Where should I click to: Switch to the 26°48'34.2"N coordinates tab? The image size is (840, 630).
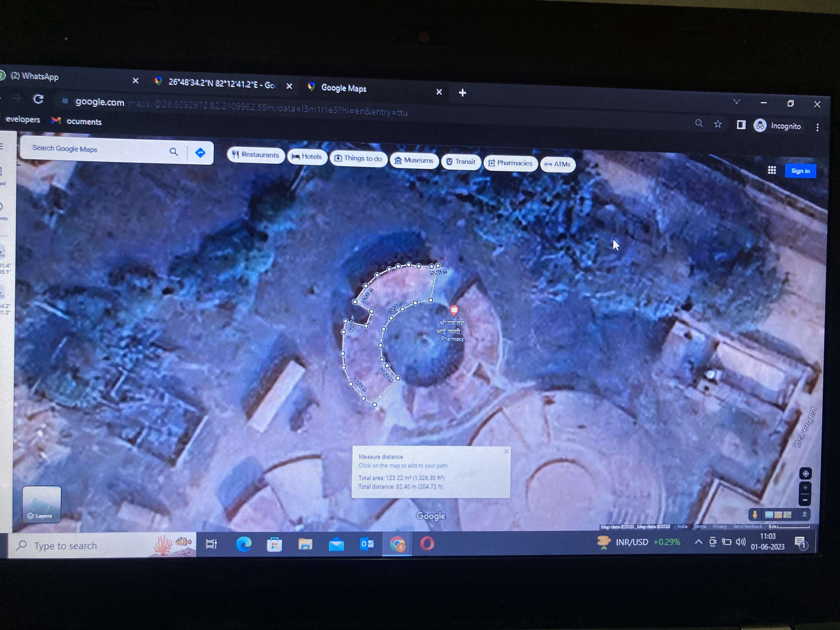coord(222,84)
